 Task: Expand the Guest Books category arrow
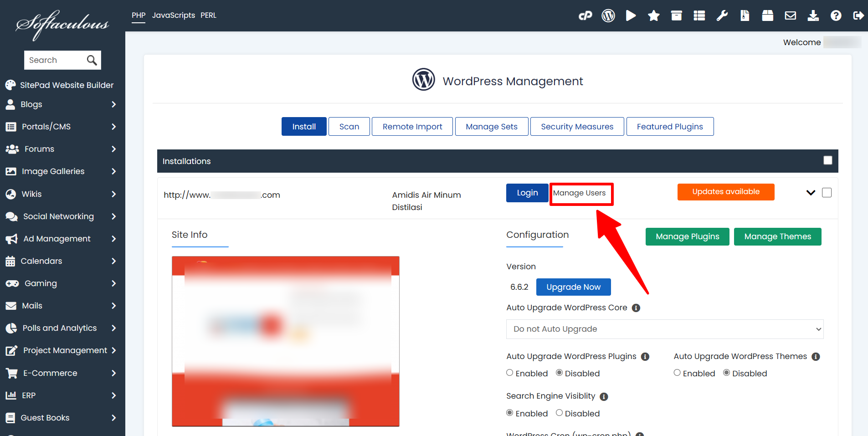[113, 418]
